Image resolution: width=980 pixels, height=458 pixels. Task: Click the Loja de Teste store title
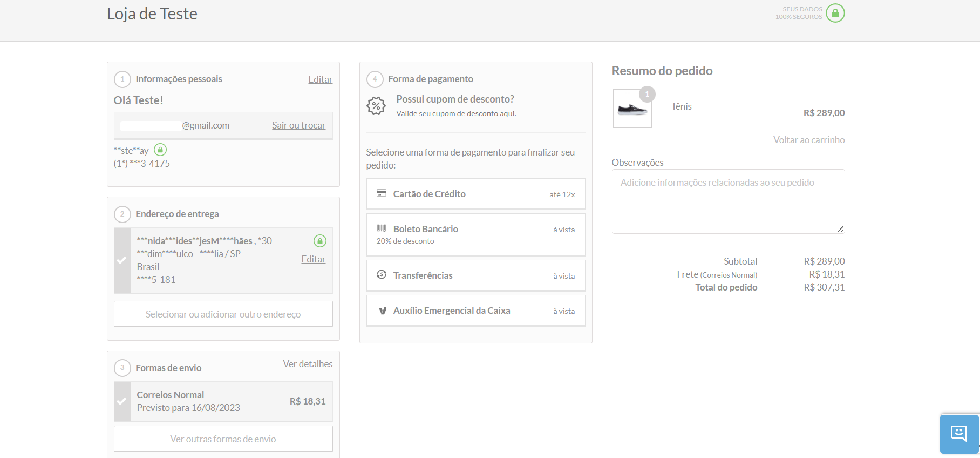click(152, 14)
